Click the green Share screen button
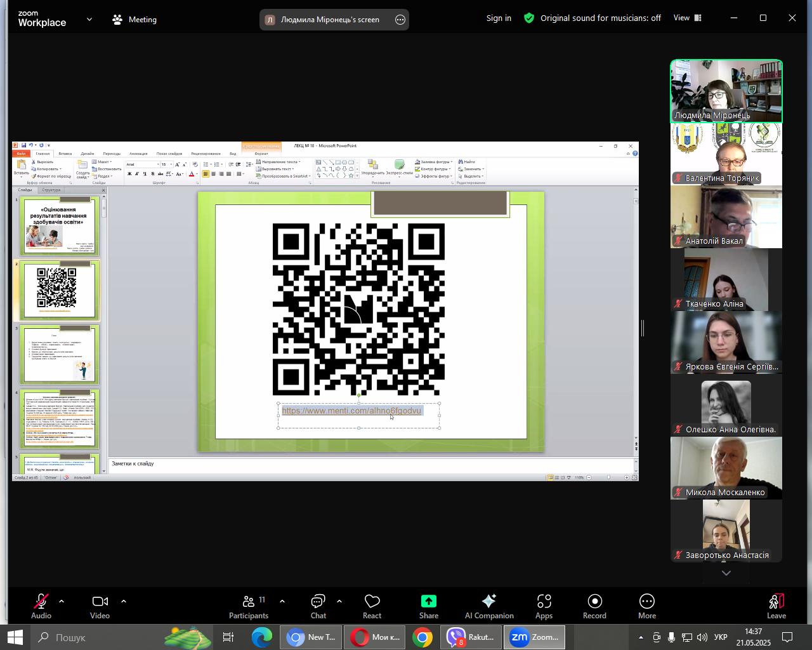812x650 pixels. tap(429, 606)
